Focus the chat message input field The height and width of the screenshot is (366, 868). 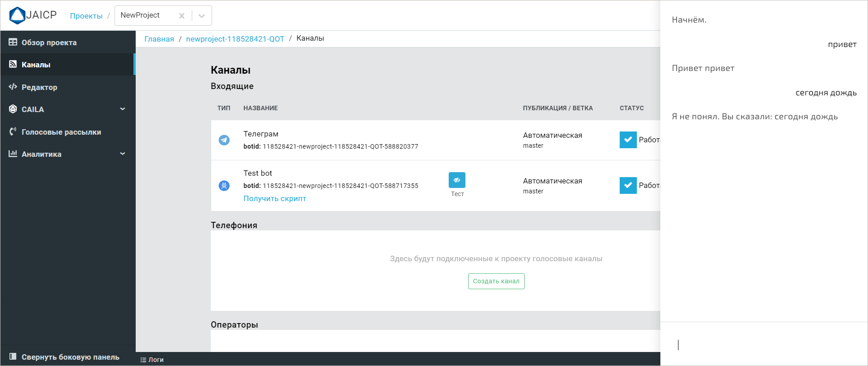point(764,345)
